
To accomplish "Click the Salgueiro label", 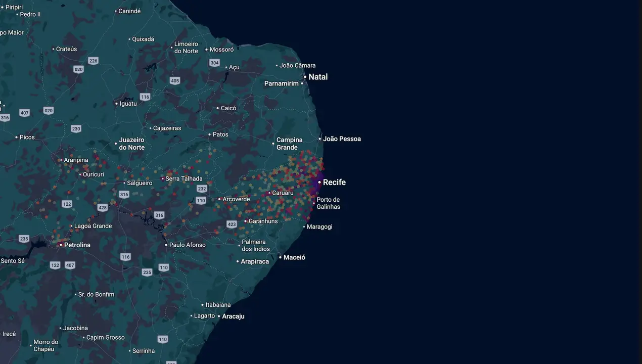I will 140,184.
